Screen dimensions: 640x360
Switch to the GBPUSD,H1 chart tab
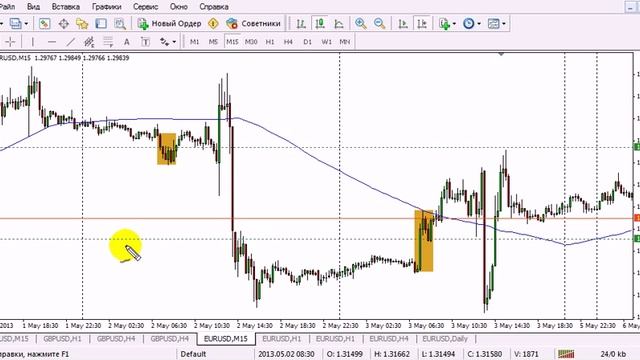62,339
